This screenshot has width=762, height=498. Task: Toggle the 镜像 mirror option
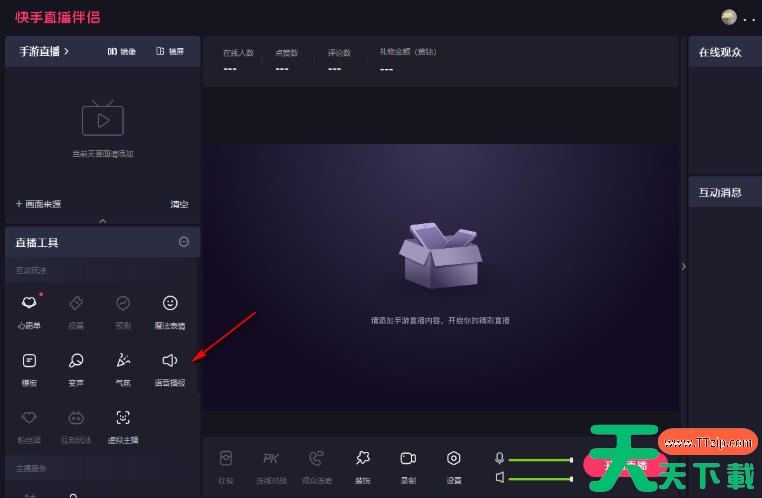(x=121, y=51)
